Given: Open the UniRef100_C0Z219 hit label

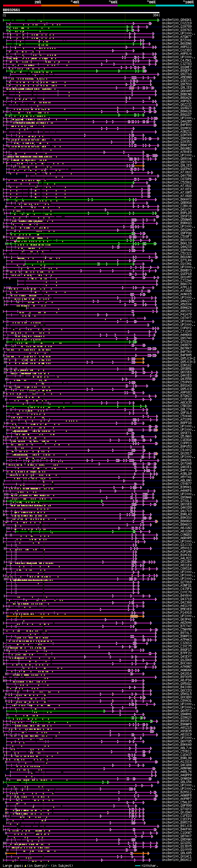Looking at the screenshot, I should point(177,23).
